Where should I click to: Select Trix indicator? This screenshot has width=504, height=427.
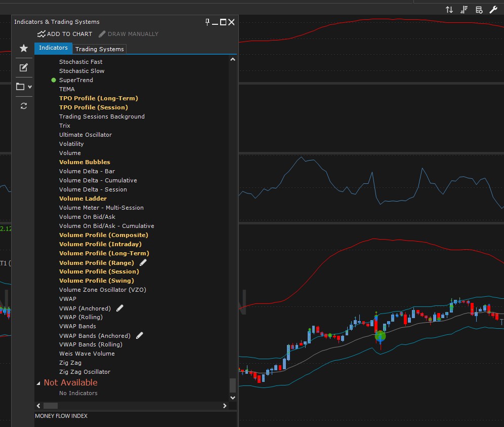tap(65, 126)
